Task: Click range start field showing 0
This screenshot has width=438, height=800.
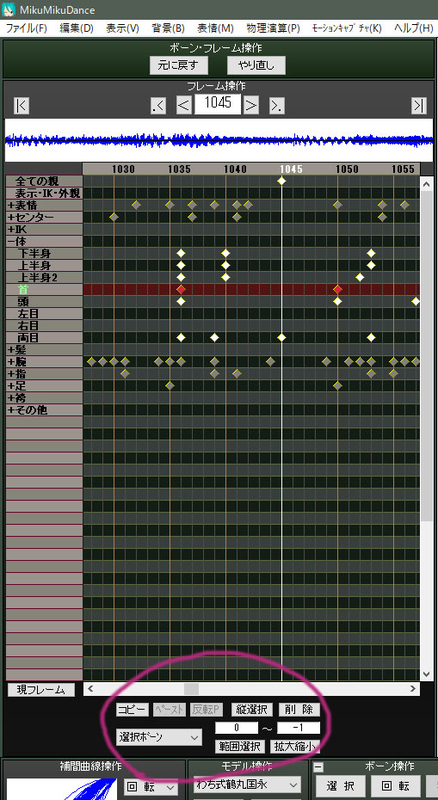Action: tap(236, 728)
